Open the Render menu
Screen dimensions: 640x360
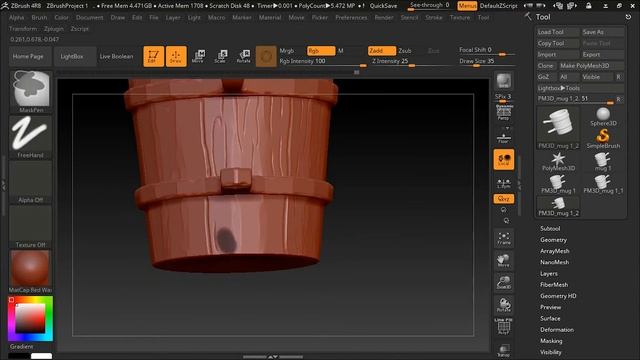[x=384, y=18]
